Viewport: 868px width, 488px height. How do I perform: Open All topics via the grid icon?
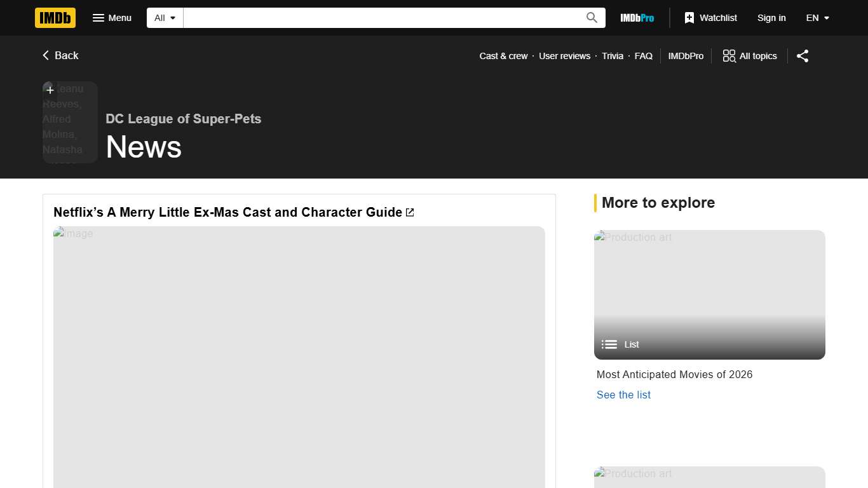tap(728, 56)
